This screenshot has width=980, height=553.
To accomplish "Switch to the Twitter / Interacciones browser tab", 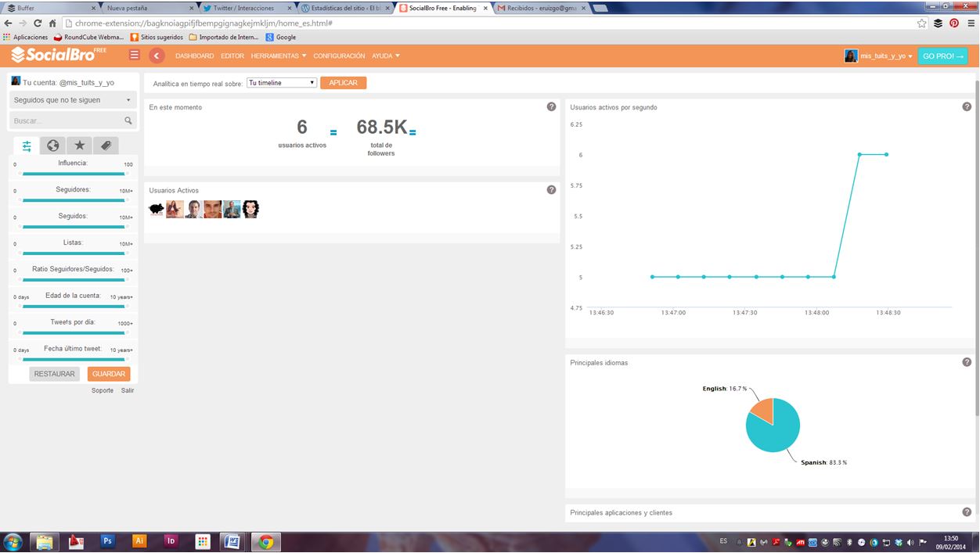I will pyautogui.click(x=244, y=8).
